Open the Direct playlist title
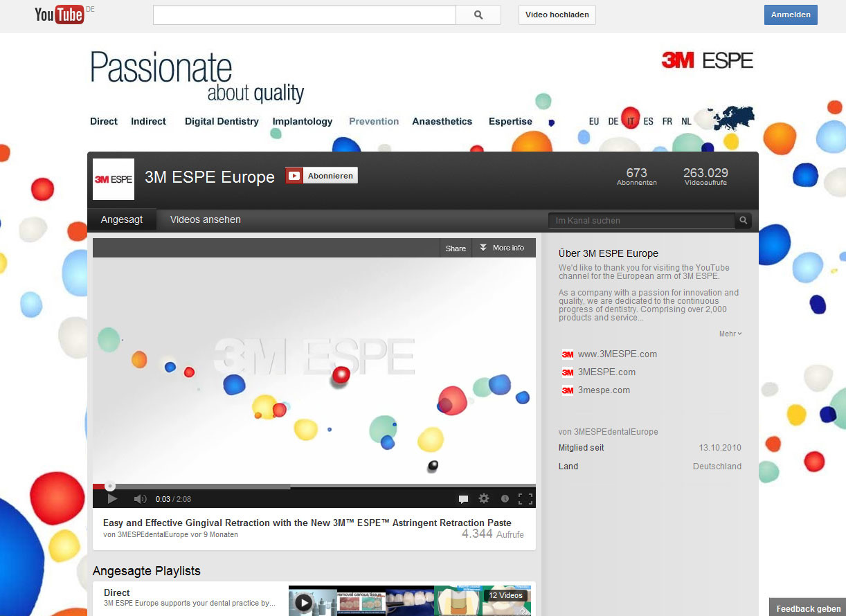 tap(117, 592)
